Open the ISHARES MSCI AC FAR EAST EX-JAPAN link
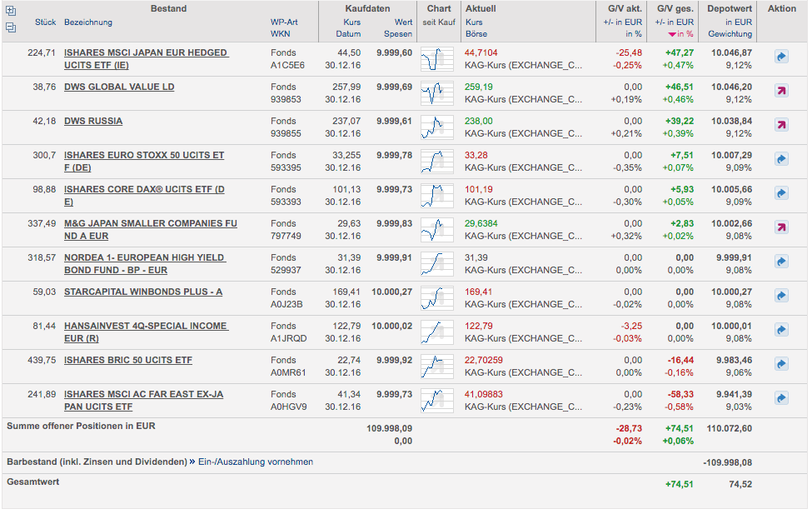Screen dimensions: 812x514 coord(143,401)
